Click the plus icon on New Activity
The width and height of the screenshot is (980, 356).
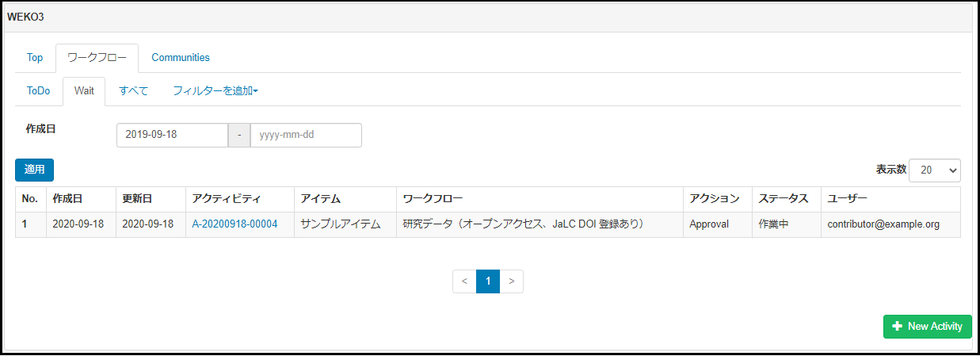pos(897,327)
